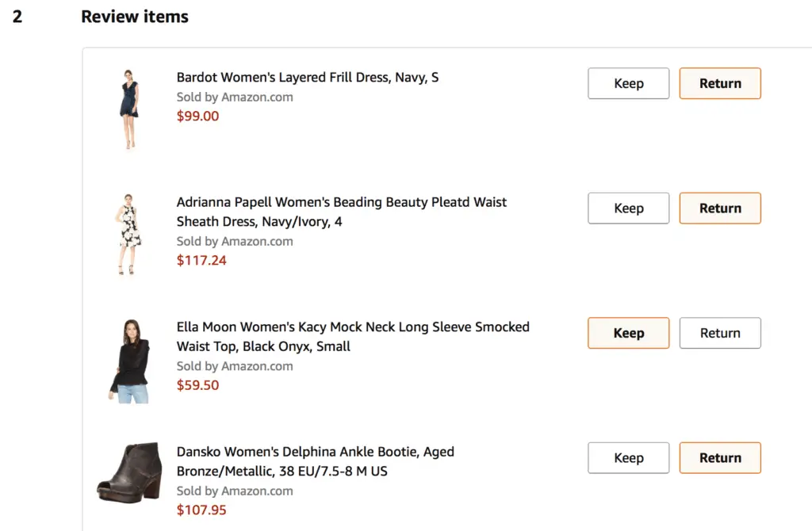This screenshot has height=531, width=812.
Task: Keep the Ella Moon Mock Neck Top
Action: pyautogui.click(x=628, y=333)
